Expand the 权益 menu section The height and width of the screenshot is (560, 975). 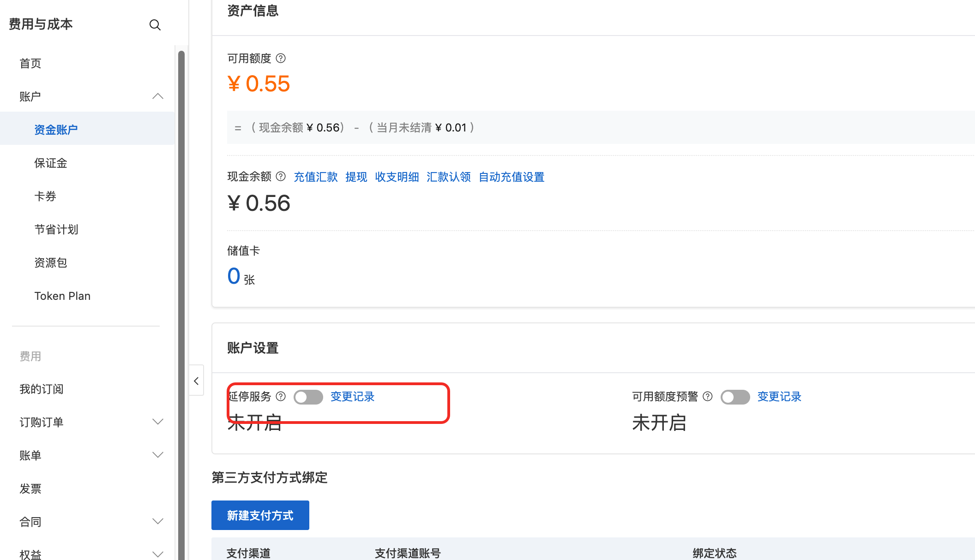point(158,554)
